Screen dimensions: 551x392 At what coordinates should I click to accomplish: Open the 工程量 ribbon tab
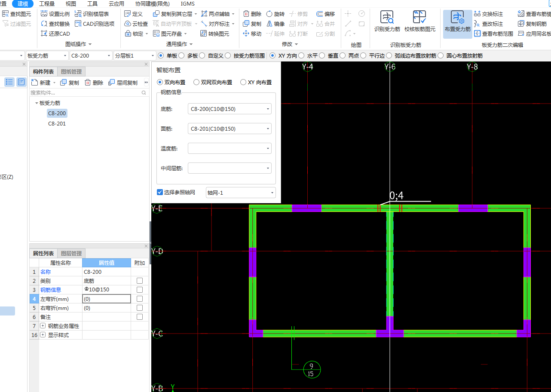[x=47, y=3]
